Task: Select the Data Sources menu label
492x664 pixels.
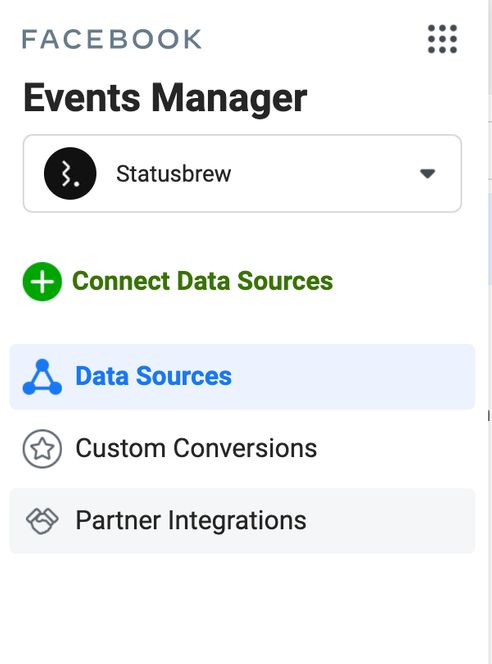Action: tap(153, 376)
